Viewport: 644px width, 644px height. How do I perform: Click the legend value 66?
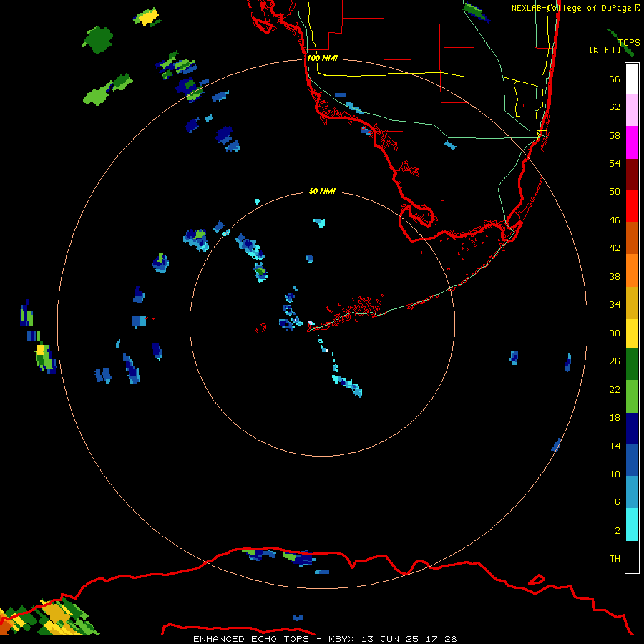(615, 79)
